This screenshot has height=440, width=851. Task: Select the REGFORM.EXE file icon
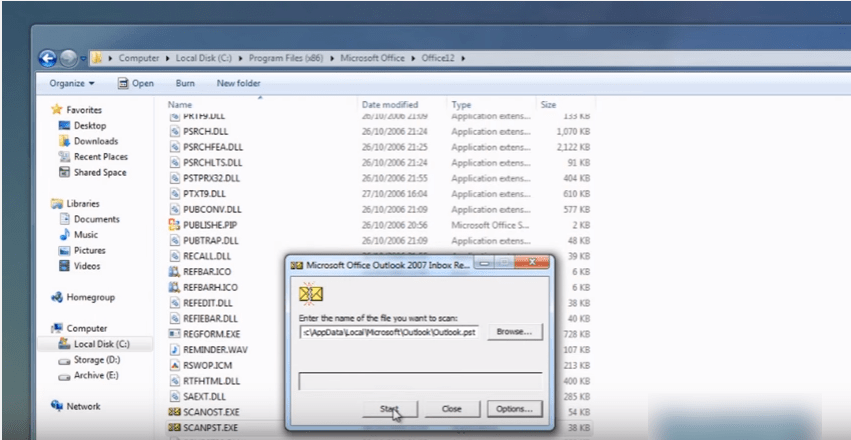174,334
